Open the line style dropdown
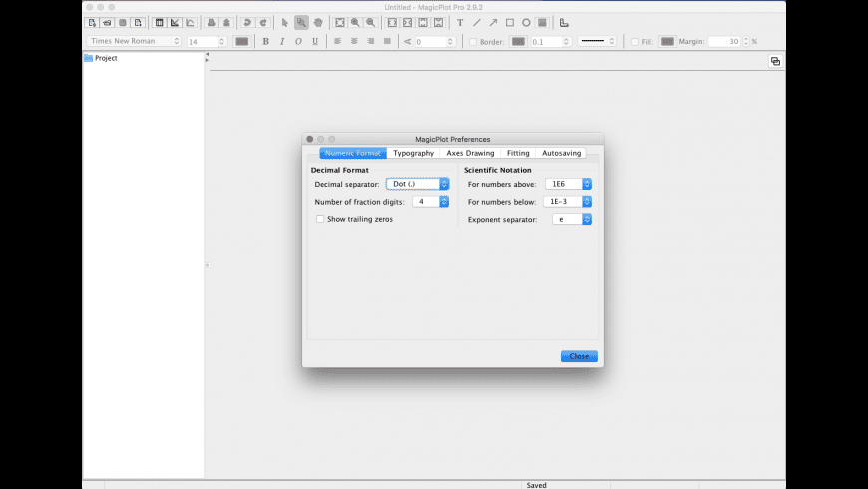This screenshot has width=868, height=489. [597, 41]
